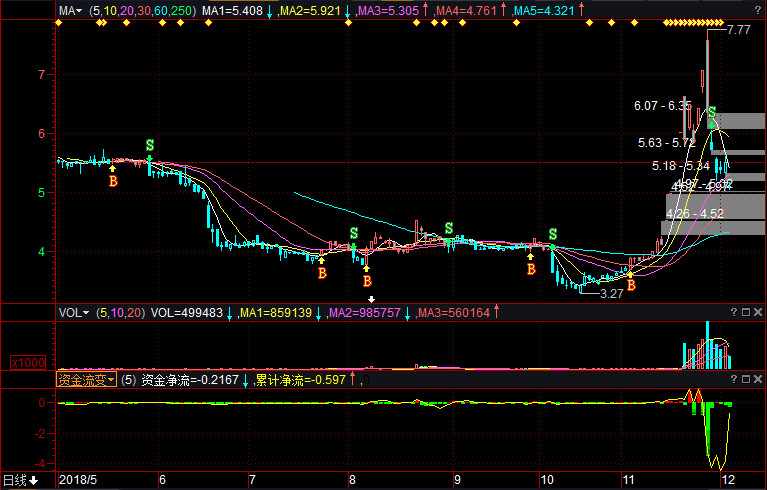This screenshot has width=767, height=490.
Task: Click the x1000 volume unit label
Action: tap(28, 363)
